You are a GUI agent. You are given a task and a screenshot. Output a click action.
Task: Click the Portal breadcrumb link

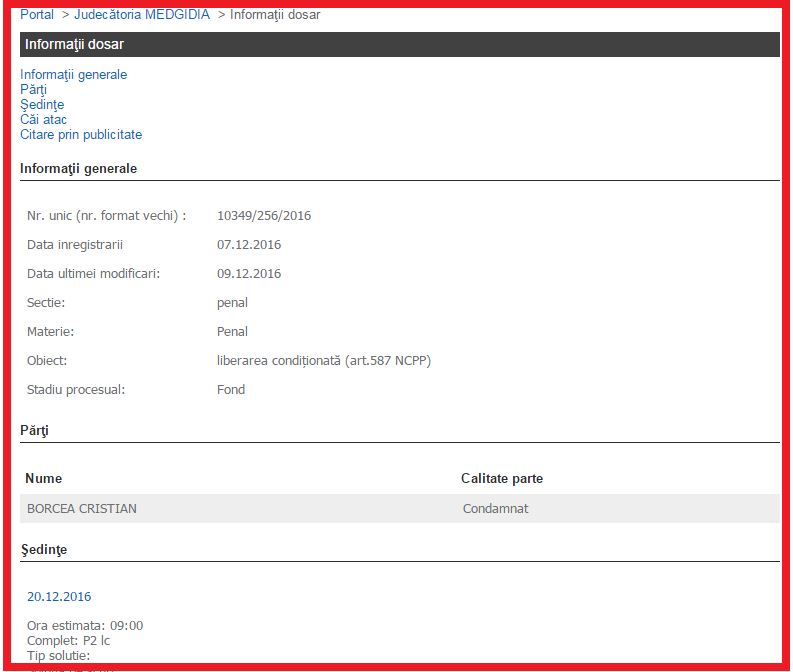[x=37, y=15]
